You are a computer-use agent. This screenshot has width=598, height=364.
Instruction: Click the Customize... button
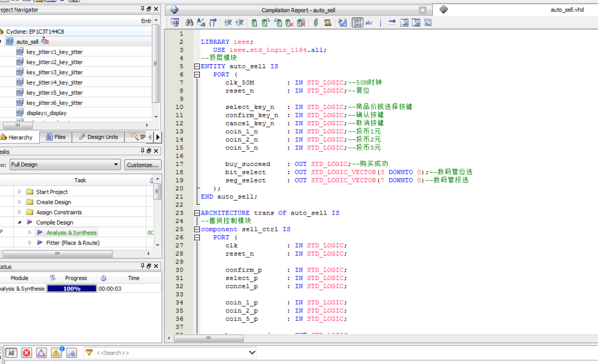pos(142,165)
